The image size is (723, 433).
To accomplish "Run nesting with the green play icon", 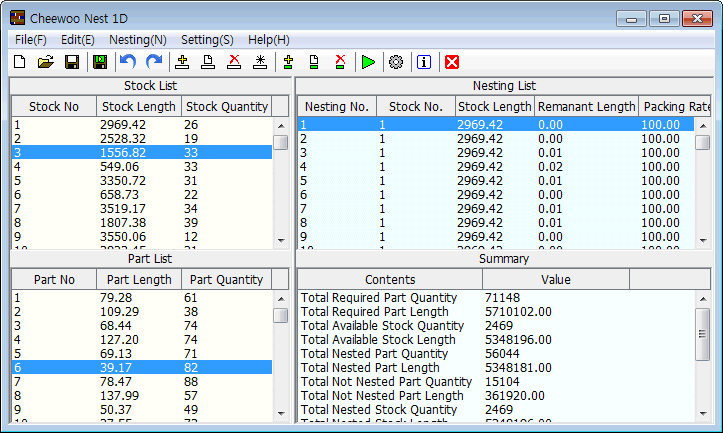I will [x=368, y=62].
